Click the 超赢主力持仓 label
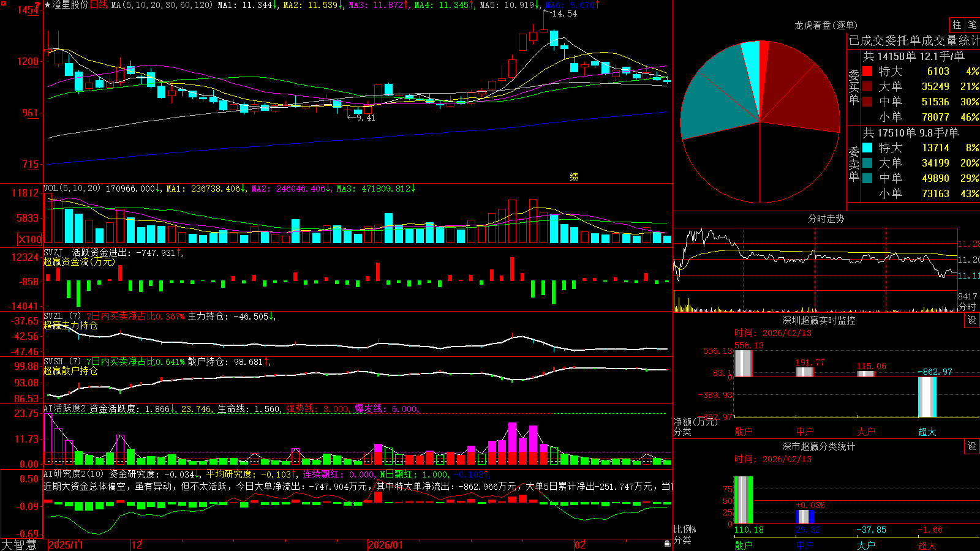 (x=70, y=325)
